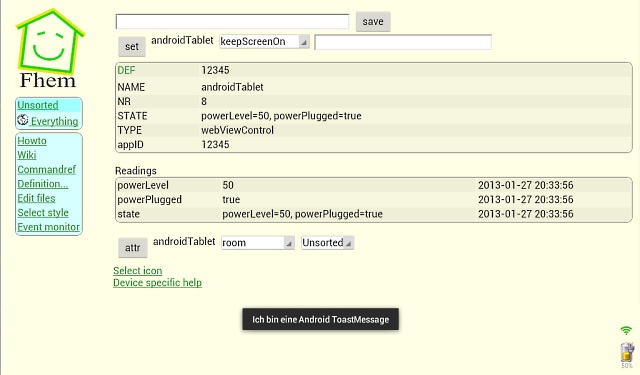
Task: Click androidTablet label next to attr button
Action: click(x=184, y=242)
